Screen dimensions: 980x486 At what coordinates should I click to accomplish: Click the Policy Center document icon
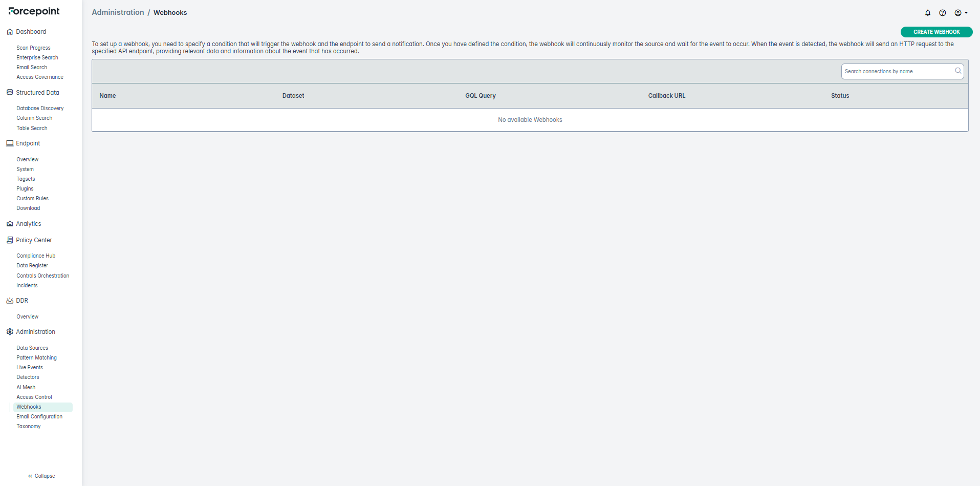(x=10, y=240)
